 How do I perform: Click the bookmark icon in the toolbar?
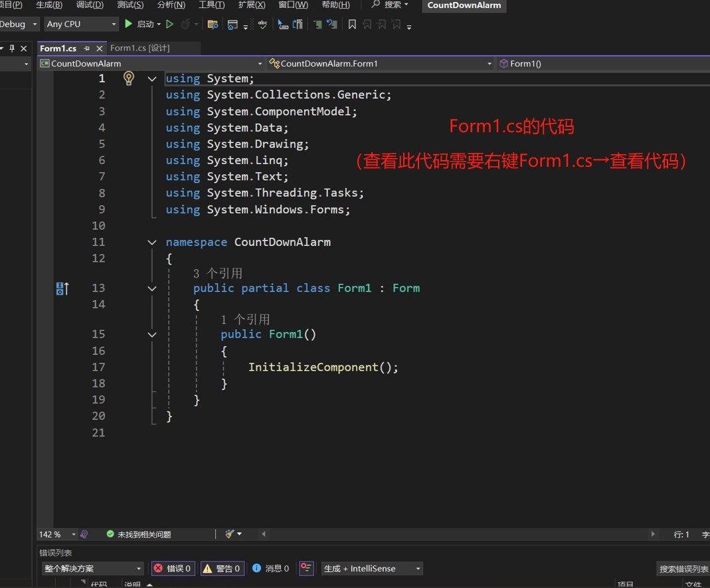tap(352, 25)
